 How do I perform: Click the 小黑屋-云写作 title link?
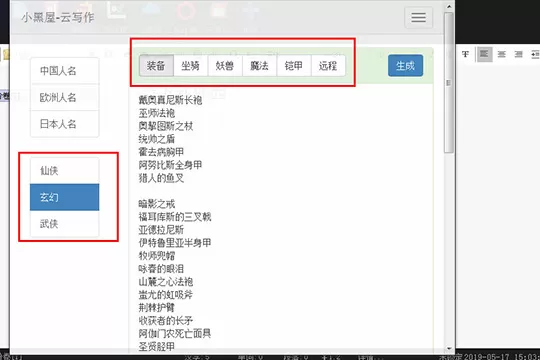tap(58, 18)
